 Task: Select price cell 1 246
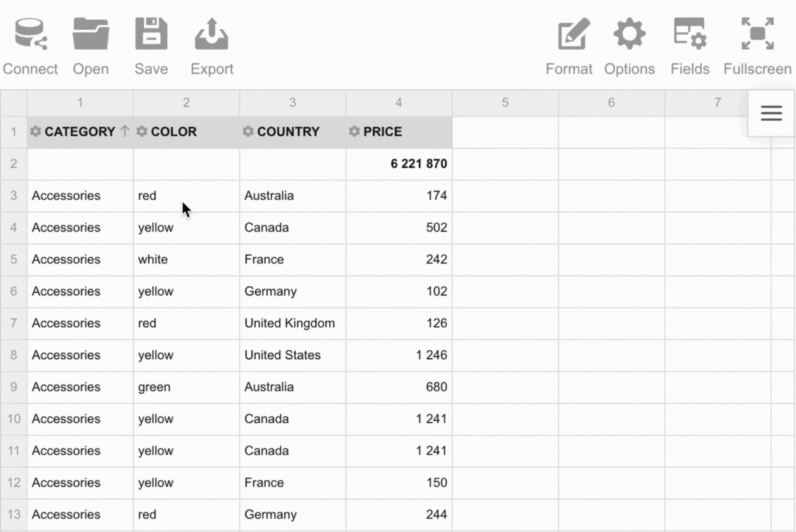(x=399, y=355)
